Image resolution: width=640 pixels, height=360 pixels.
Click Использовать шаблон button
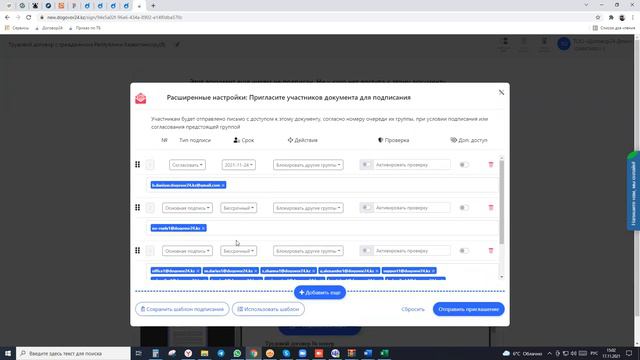tap(268, 309)
